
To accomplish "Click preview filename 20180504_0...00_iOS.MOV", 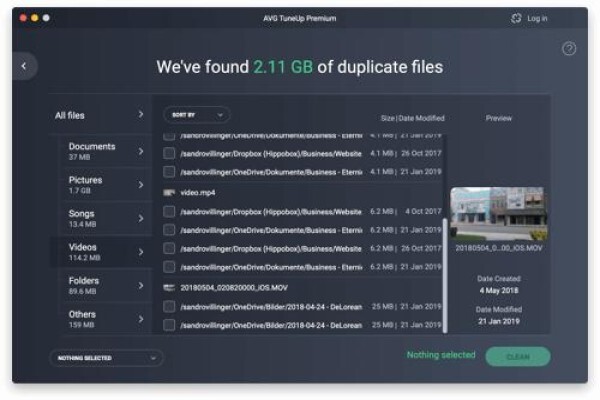I will pyautogui.click(x=499, y=248).
